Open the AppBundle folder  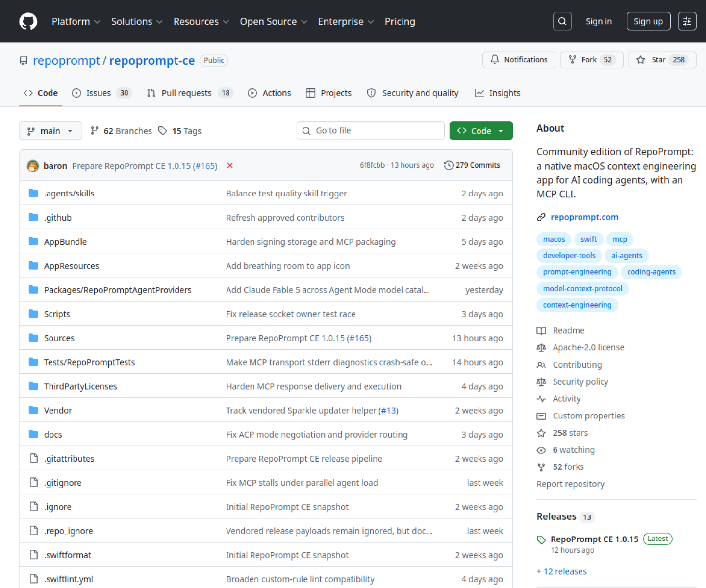click(x=65, y=242)
